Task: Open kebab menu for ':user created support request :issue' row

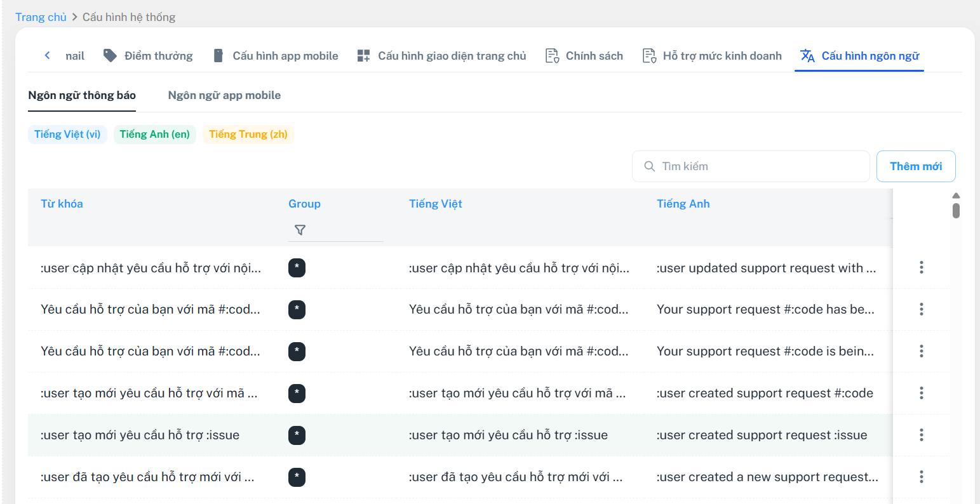Action: pyautogui.click(x=921, y=435)
